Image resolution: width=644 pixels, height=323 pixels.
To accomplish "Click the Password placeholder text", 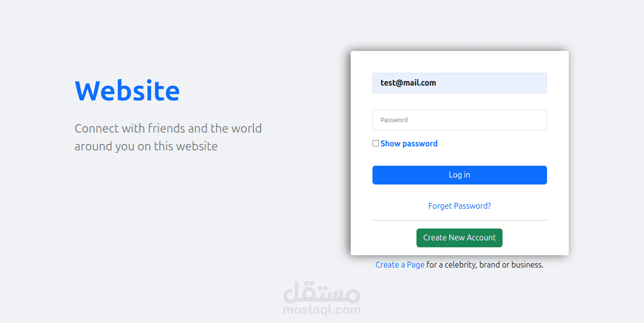I will pyautogui.click(x=394, y=120).
